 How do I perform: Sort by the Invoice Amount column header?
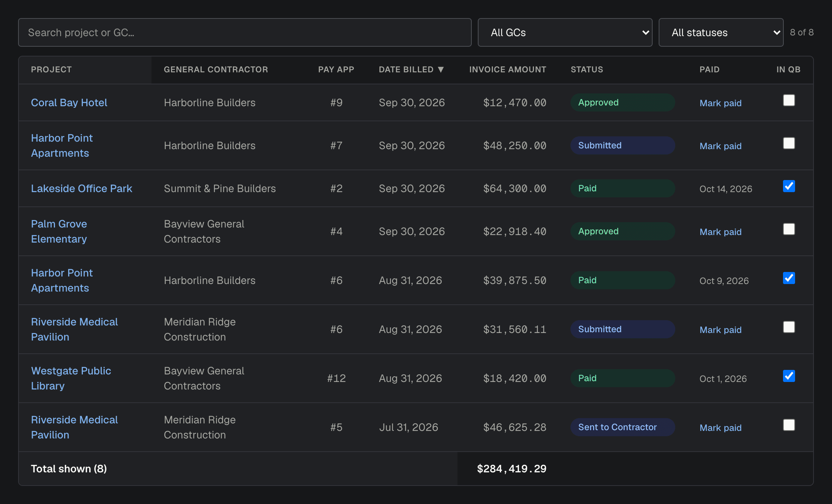click(x=508, y=69)
